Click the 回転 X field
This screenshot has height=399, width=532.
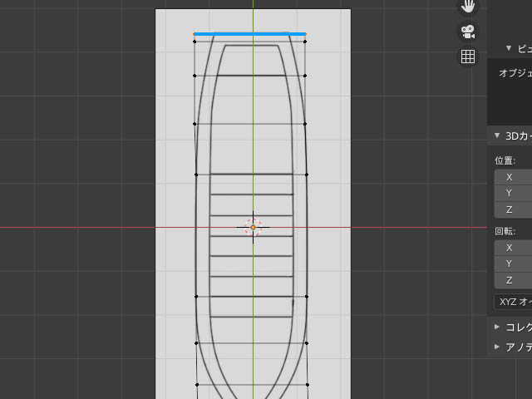[x=513, y=248]
